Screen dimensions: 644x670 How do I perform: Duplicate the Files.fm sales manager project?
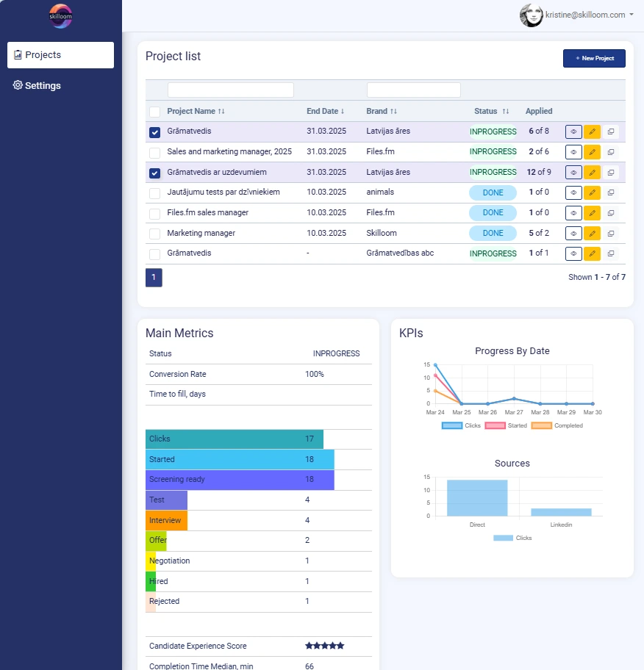(x=610, y=213)
